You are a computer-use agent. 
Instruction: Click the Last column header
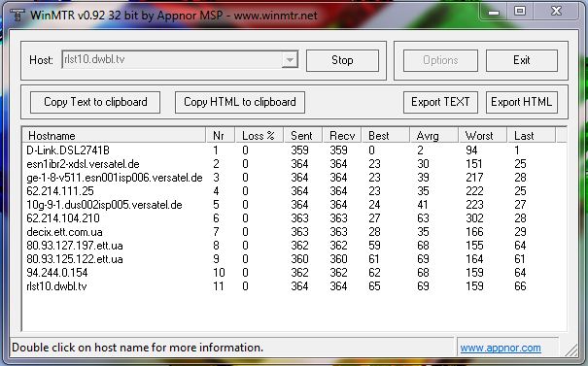pyautogui.click(x=532, y=135)
